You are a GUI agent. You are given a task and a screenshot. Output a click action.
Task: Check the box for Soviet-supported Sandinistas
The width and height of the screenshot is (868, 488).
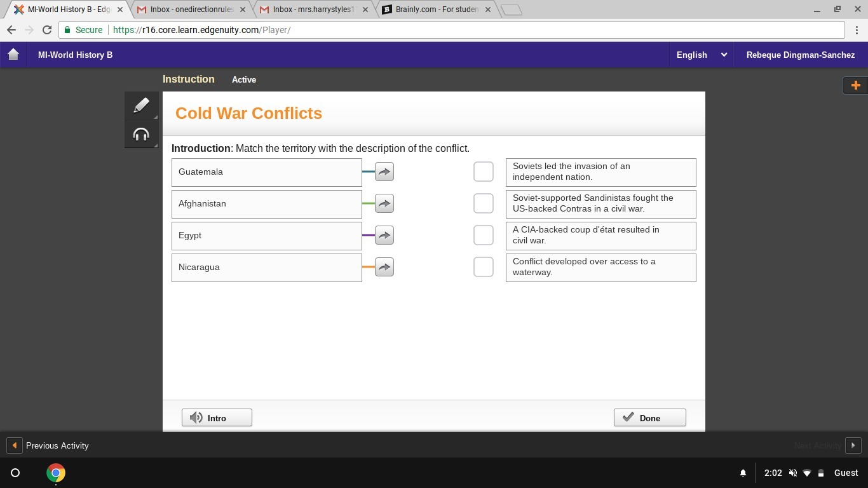tap(484, 203)
